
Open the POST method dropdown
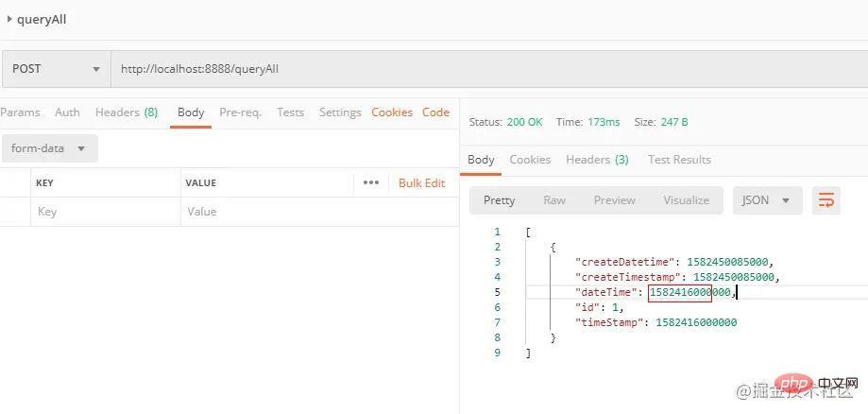55,69
